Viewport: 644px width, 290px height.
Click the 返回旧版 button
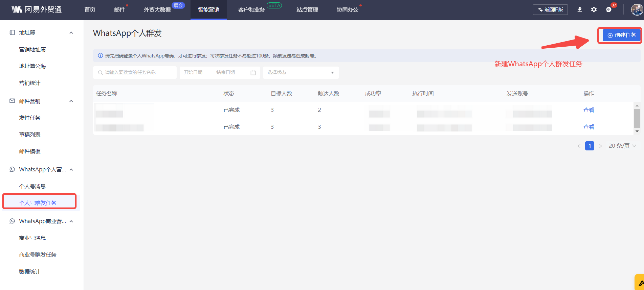click(x=550, y=9)
